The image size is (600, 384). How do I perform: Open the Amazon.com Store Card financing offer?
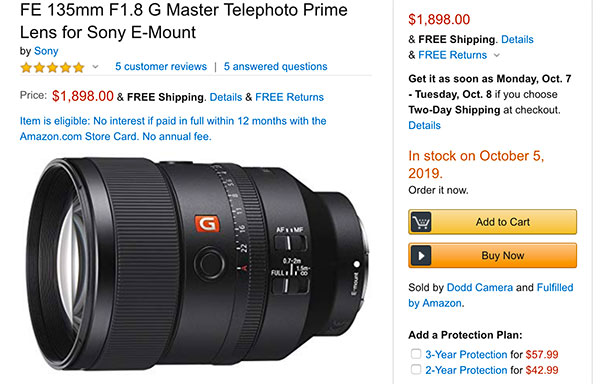pos(173,129)
